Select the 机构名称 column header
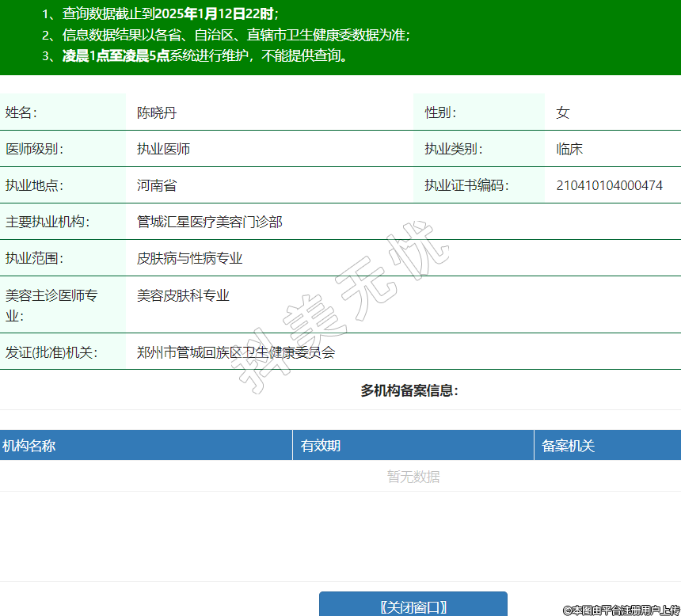681x616 pixels. tap(29, 446)
